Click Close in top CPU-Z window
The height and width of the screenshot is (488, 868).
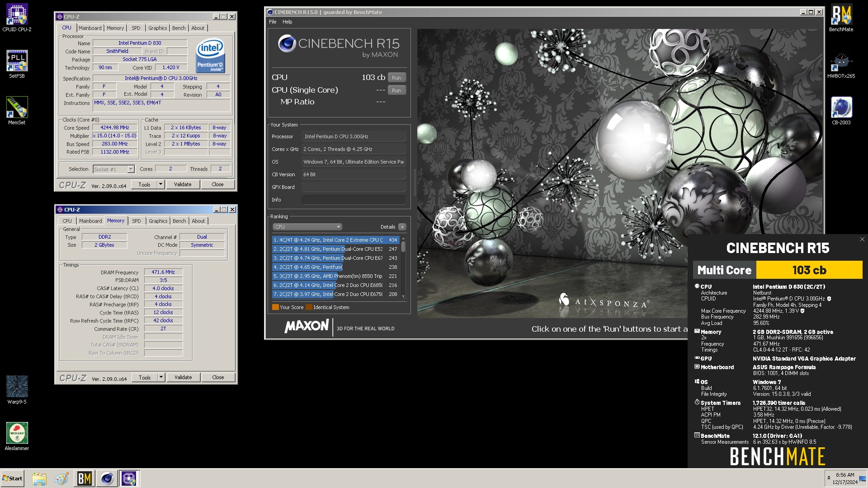point(217,184)
